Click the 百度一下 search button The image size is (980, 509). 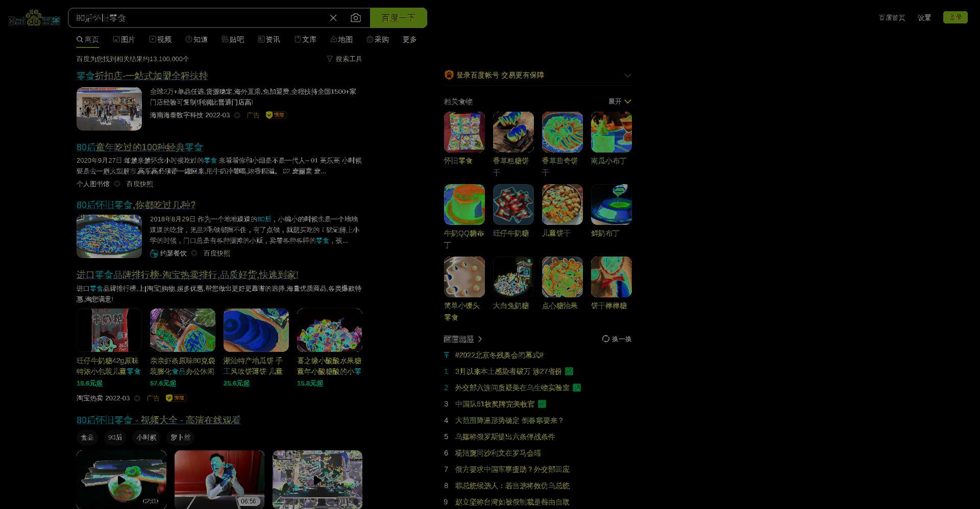point(398,18)
